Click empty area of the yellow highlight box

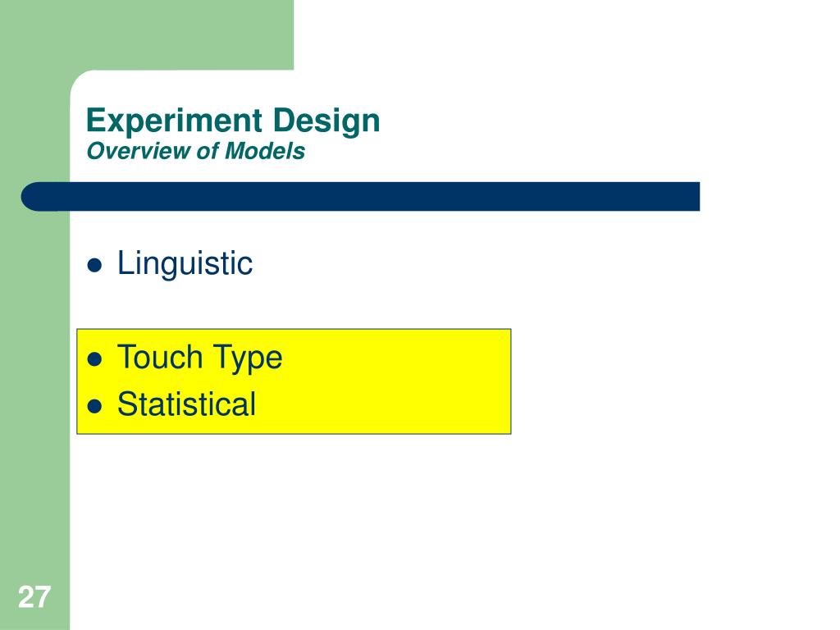point(396,381)
